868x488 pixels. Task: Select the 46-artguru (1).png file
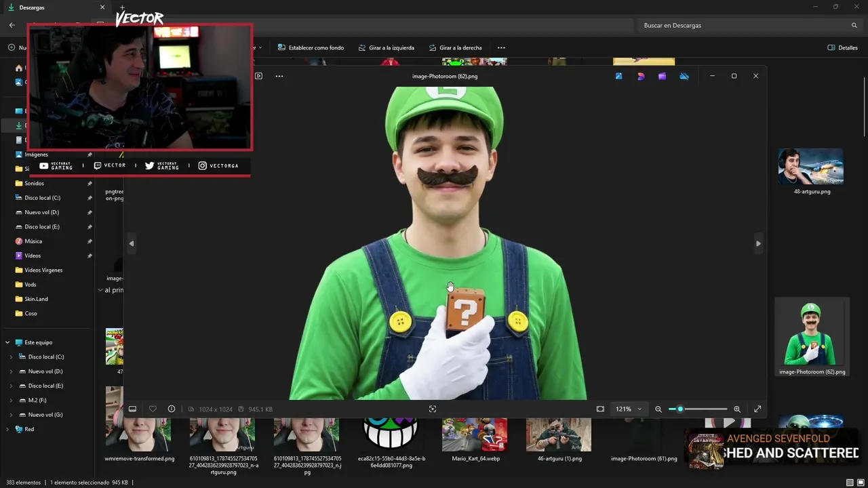pos(559,439)
